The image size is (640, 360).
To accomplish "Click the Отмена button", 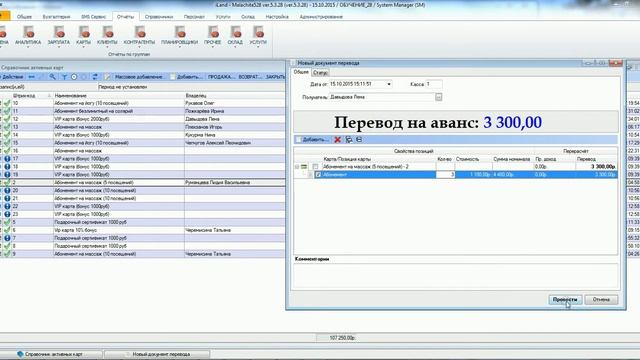I will (x=601, y=300).
